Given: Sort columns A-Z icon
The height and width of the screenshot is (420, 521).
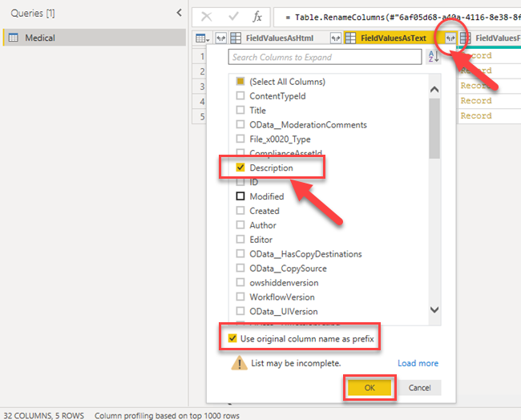Looking at the screenshot, I should coord(434,57).
